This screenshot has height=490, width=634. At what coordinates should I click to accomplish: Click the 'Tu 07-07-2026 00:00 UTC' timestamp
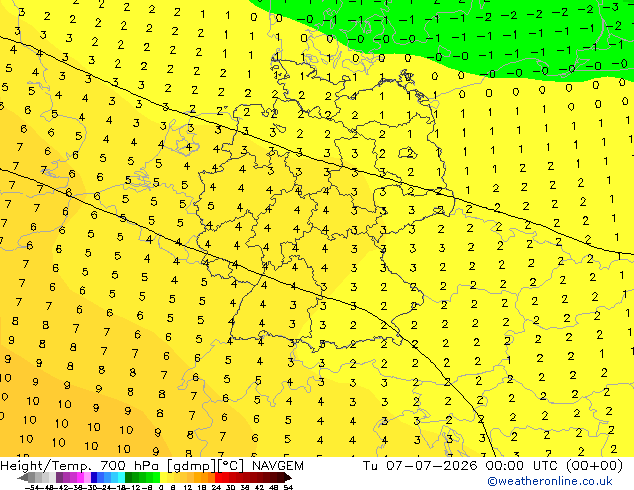(461, 466)
